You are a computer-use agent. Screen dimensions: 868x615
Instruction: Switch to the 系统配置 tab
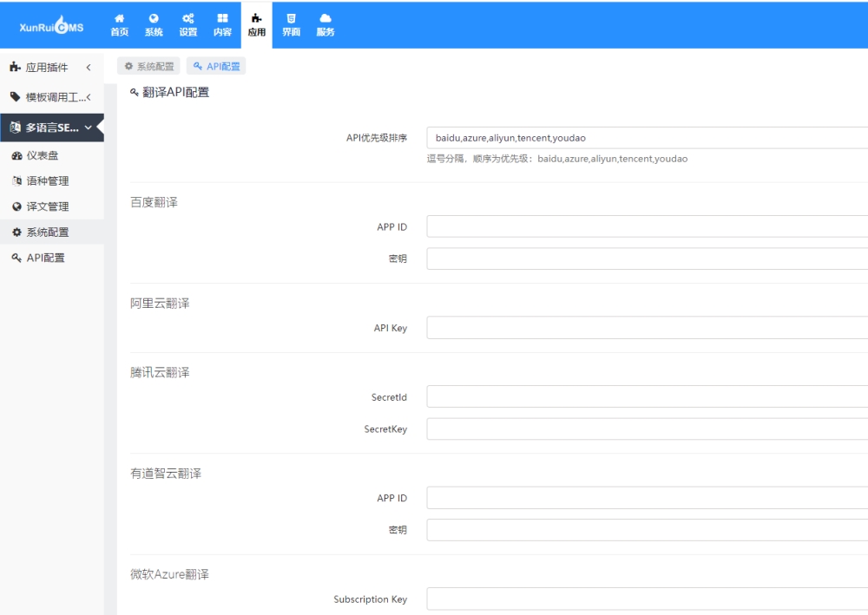[149, 67]
